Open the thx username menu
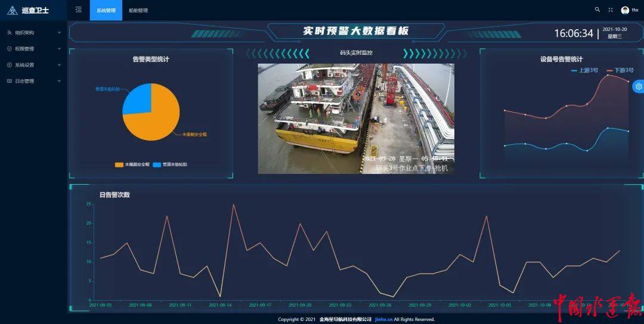644x324 pixels. pyautogui.click(x=635, y=10)
